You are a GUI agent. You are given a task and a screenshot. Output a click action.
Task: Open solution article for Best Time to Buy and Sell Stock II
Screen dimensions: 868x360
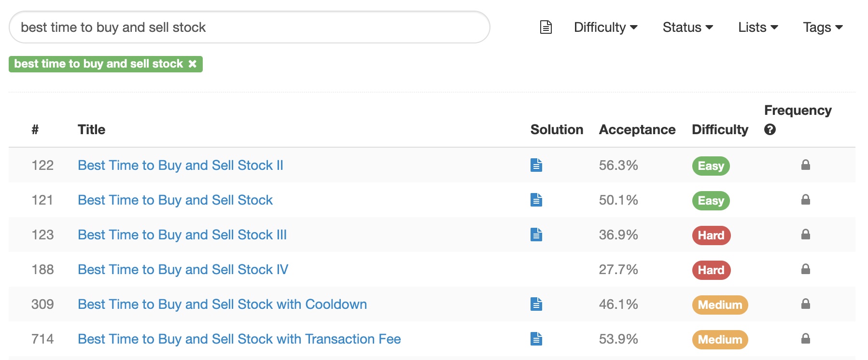[x=536, y=165]
